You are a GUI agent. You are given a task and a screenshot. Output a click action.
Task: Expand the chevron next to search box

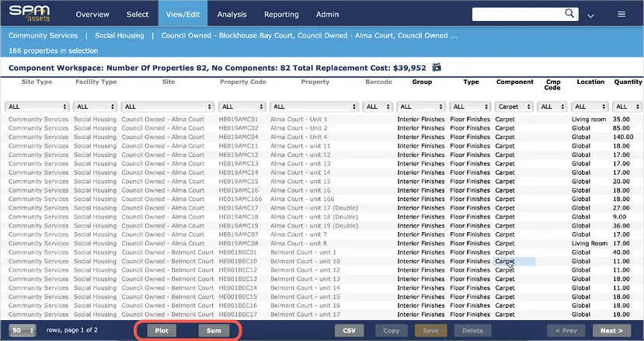point(592,15)
